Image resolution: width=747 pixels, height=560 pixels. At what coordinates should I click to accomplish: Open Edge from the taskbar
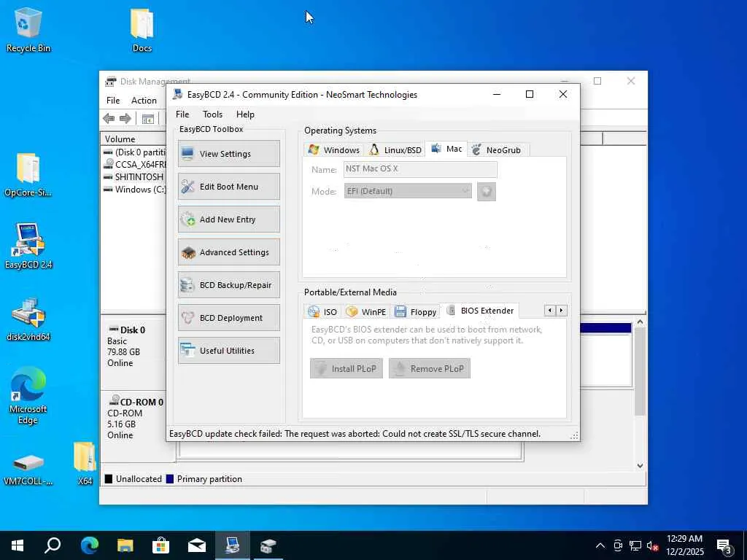coord(89,545)
